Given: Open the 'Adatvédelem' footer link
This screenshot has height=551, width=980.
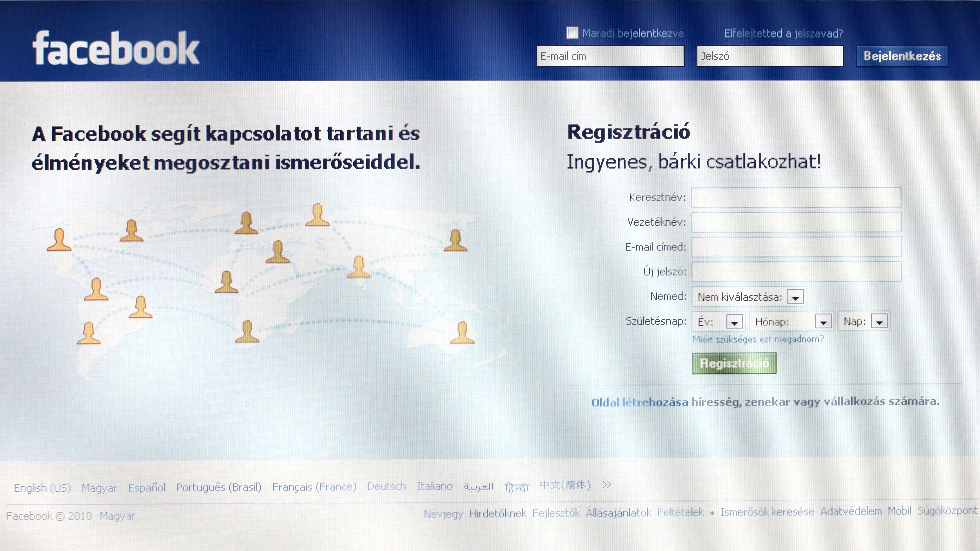Looking at the screenshot, I should click(x=851, y=511).
